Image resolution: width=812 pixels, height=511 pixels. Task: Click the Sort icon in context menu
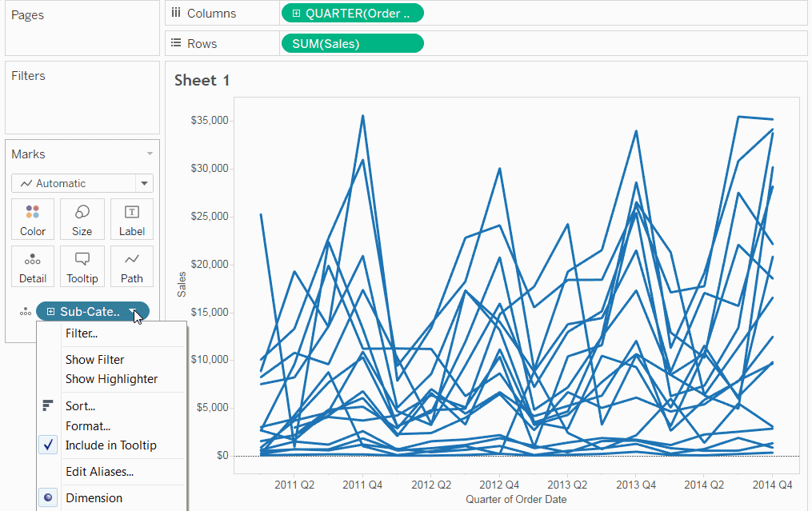point(48,405)
